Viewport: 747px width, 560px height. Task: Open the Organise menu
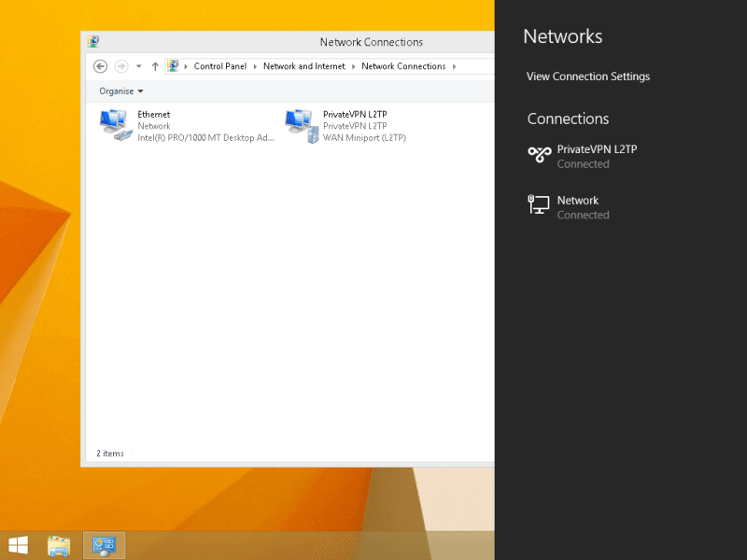coord(121,91)
